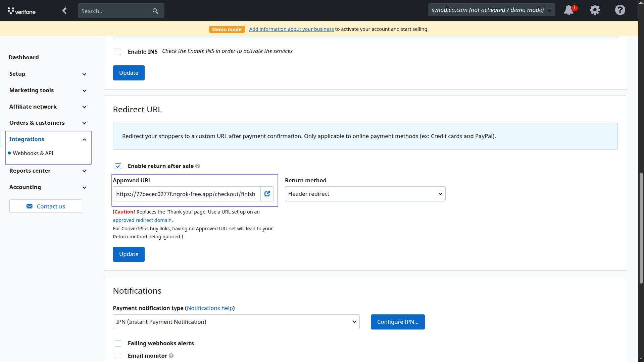Click the search magnifier icon
The width and height of the screenshot is (644, 362).
155,11
